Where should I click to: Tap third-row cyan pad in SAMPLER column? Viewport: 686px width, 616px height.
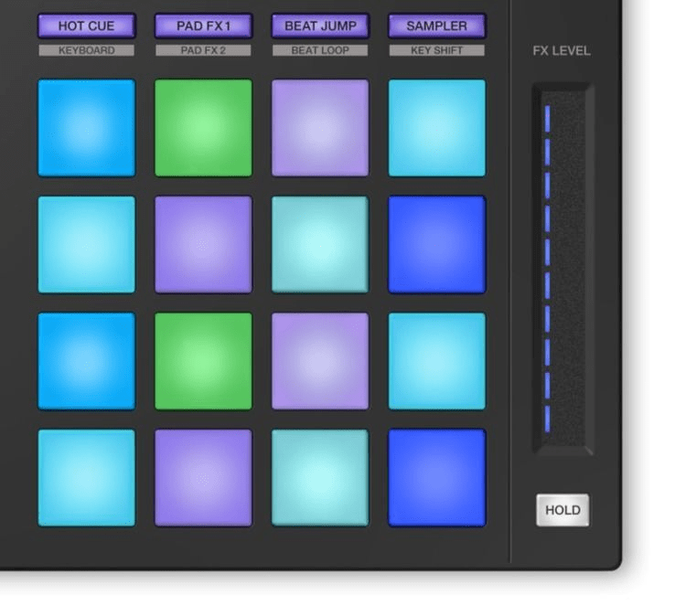click(437, 361)
